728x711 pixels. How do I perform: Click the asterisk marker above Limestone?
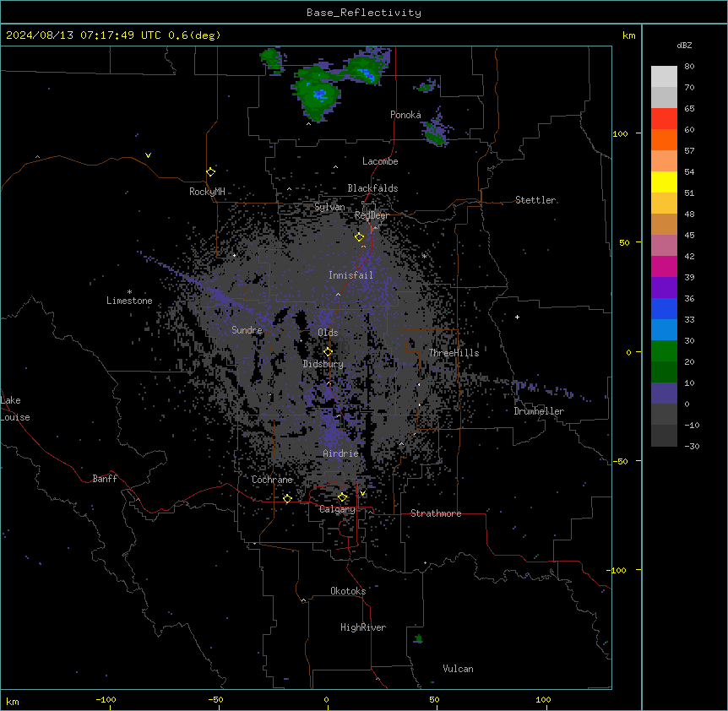tap(129, 292)
